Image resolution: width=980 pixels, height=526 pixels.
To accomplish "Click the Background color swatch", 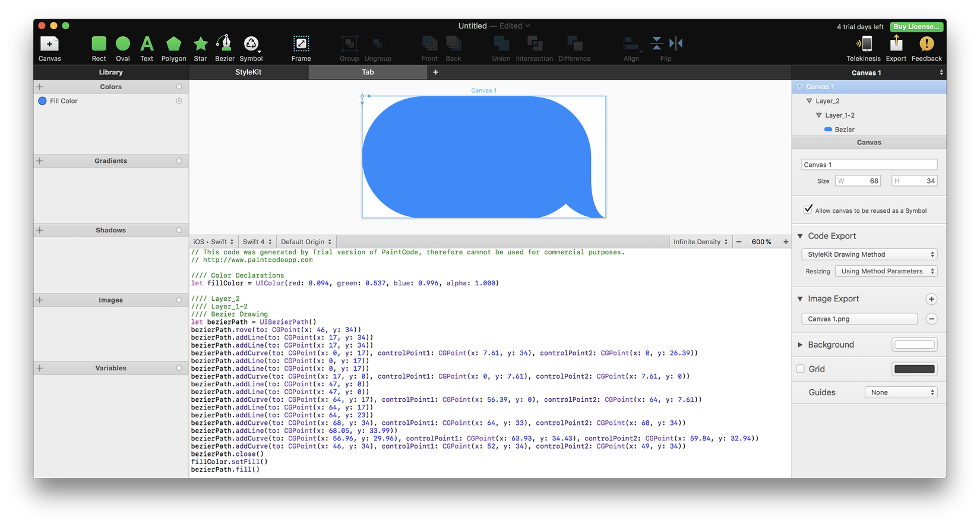I will point(914,345).
